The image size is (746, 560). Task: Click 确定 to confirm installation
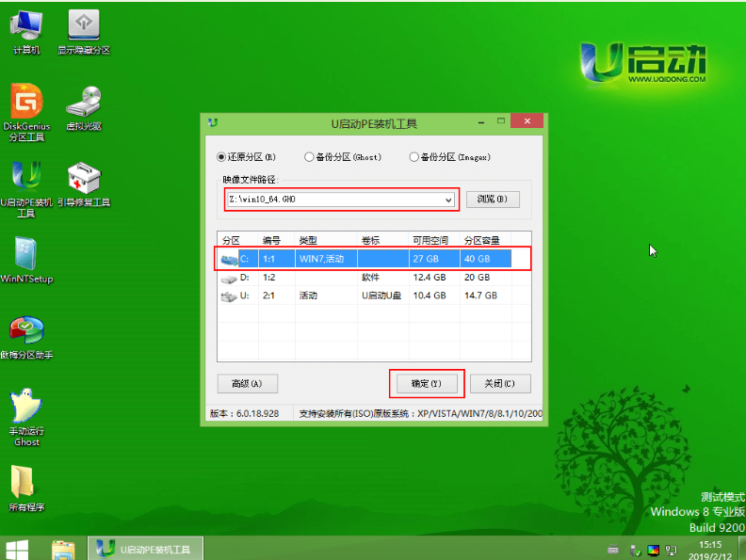click(x=427, y=383)
